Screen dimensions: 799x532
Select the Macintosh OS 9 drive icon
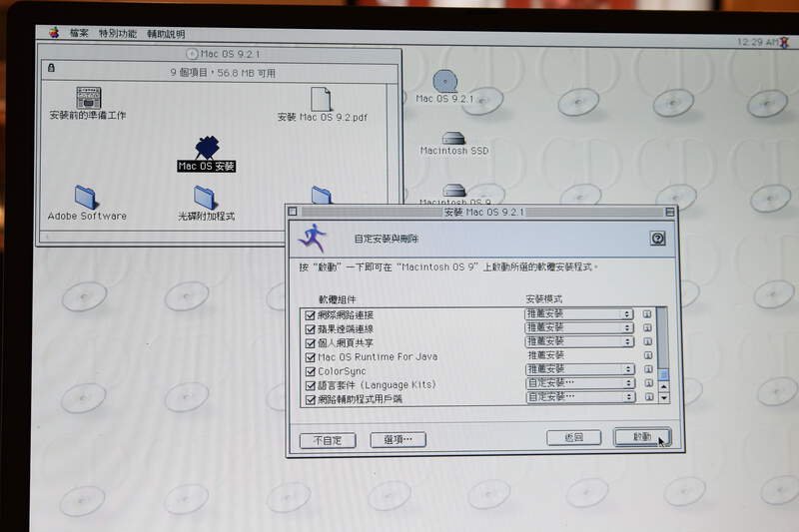[x=453, y=191]
